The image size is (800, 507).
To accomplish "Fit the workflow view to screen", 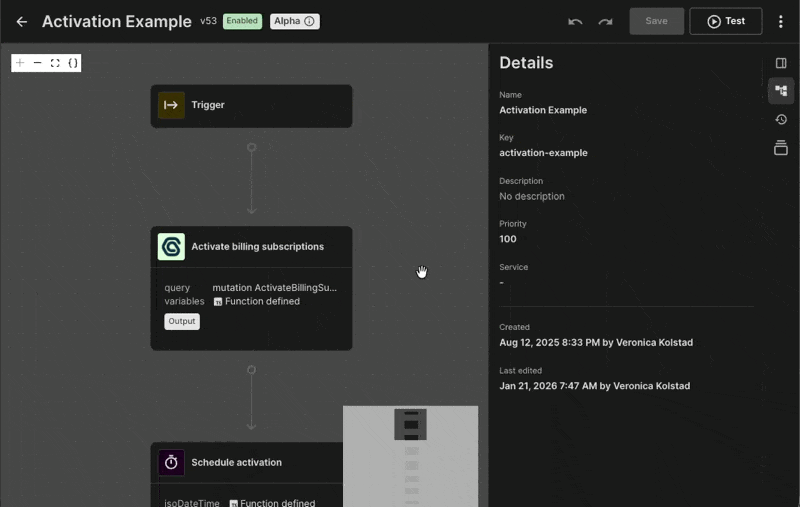I will (x=55, y=63).
